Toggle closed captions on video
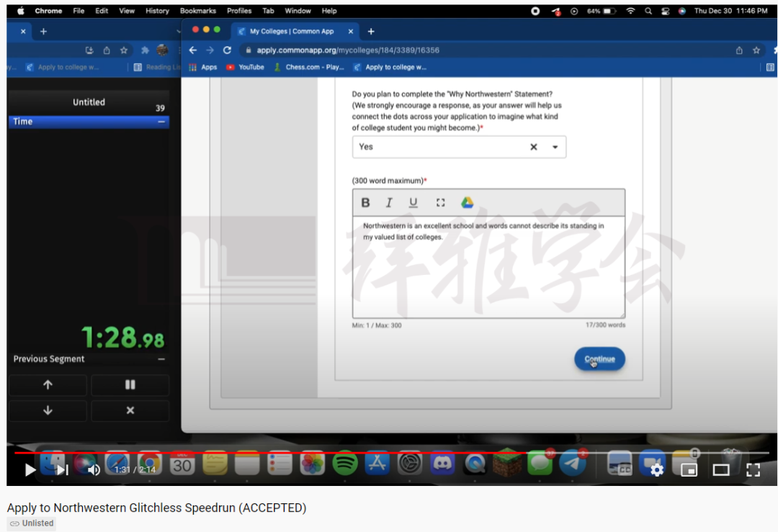Screen dimensions: 778x532 (x=624, y=469)
